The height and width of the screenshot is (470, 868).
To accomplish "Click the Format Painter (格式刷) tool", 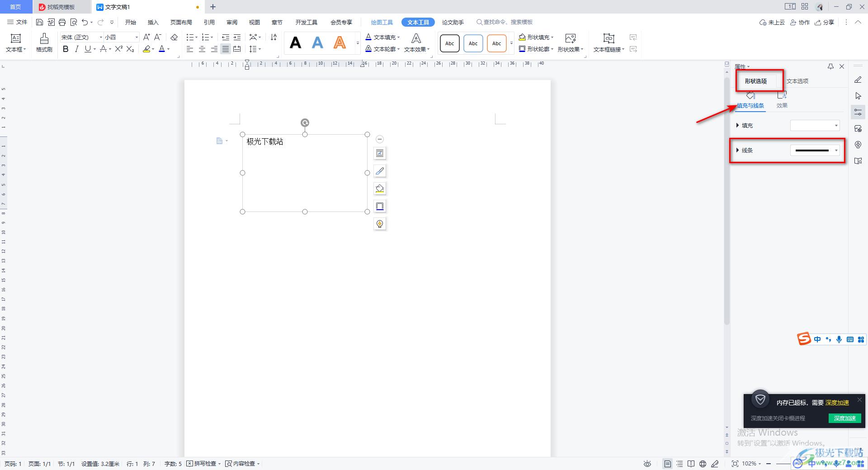I will point(44,43).
